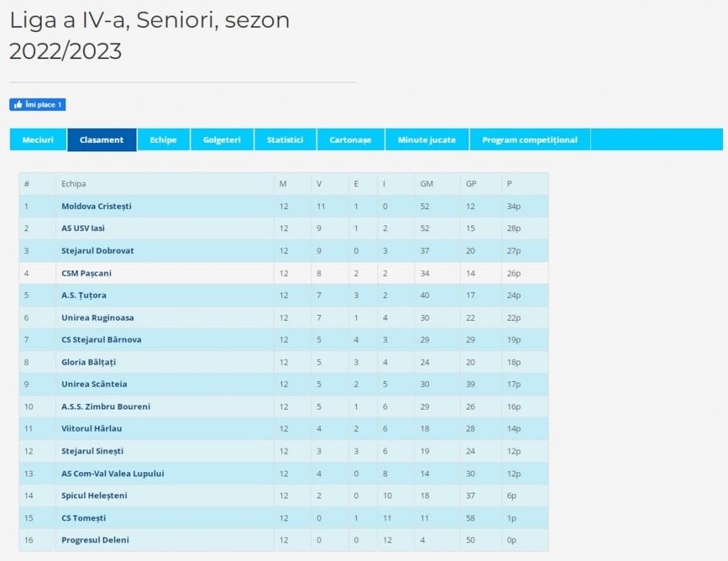
Task: Click the Progresul Deleni team link
Action: [x=95, y=540]
